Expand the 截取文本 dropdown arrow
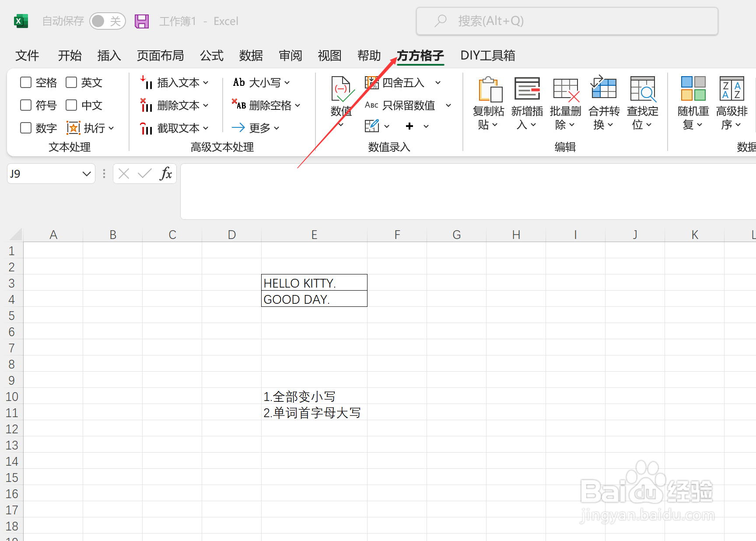756x541 pixels. click(206, 128)
